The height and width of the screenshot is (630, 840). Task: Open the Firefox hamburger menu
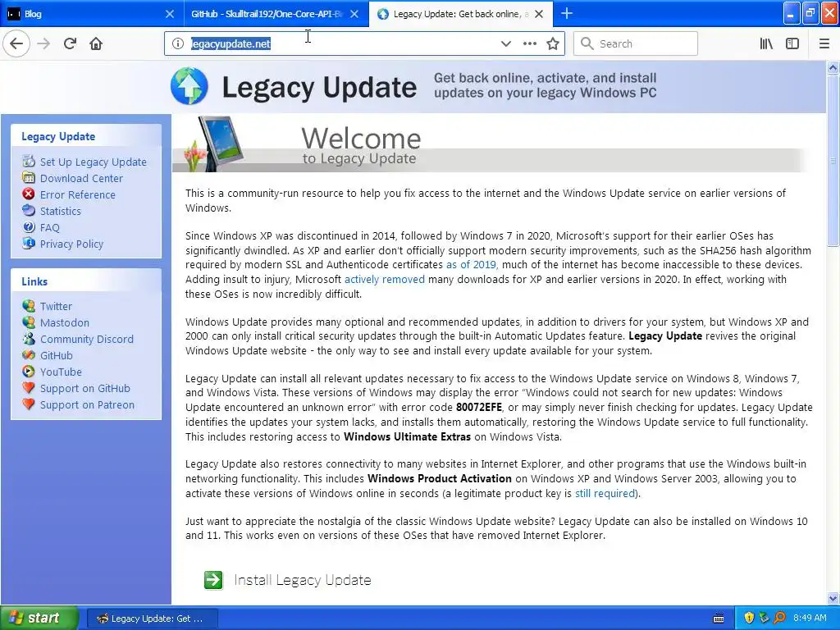click(x=824, y=43)
